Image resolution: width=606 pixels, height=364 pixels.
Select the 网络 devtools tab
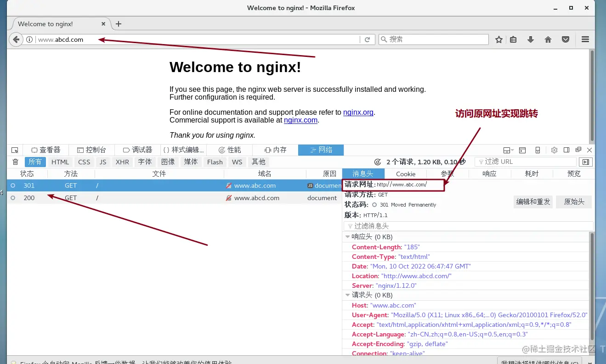(x=321, y=150)
